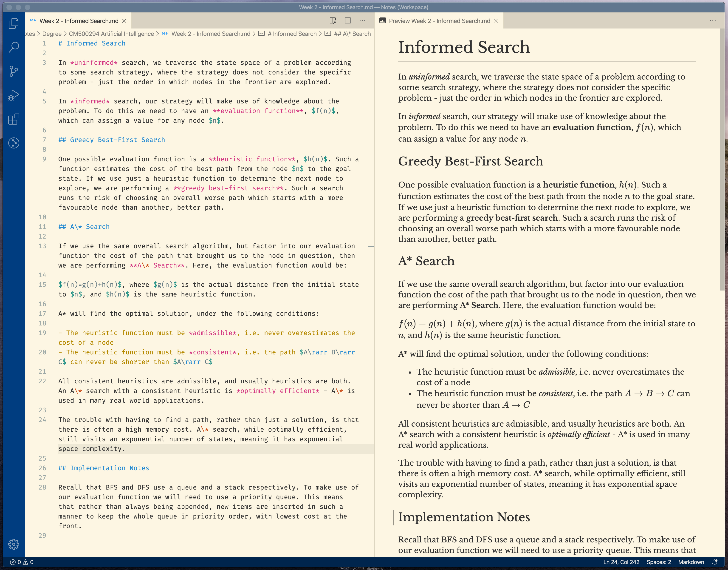Open the Search view in activity bar
Screen dimensions: 728x570
click(x=14, y=47)
